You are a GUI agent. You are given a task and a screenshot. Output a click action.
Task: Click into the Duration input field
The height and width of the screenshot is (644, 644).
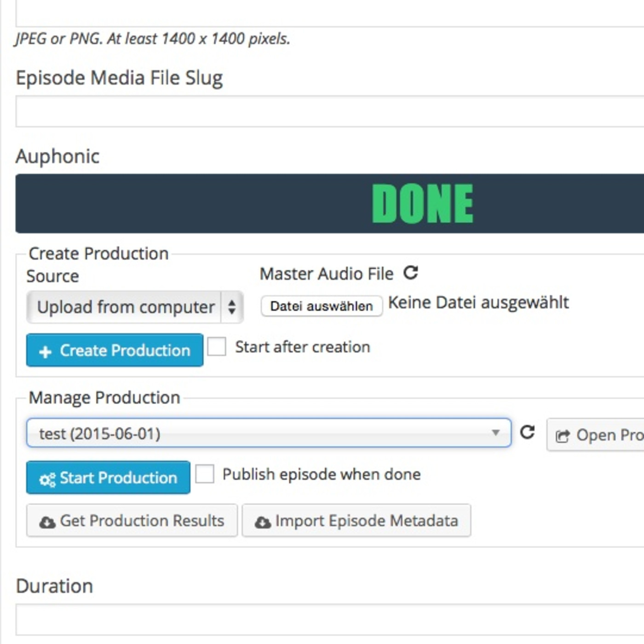coord(329,620)
